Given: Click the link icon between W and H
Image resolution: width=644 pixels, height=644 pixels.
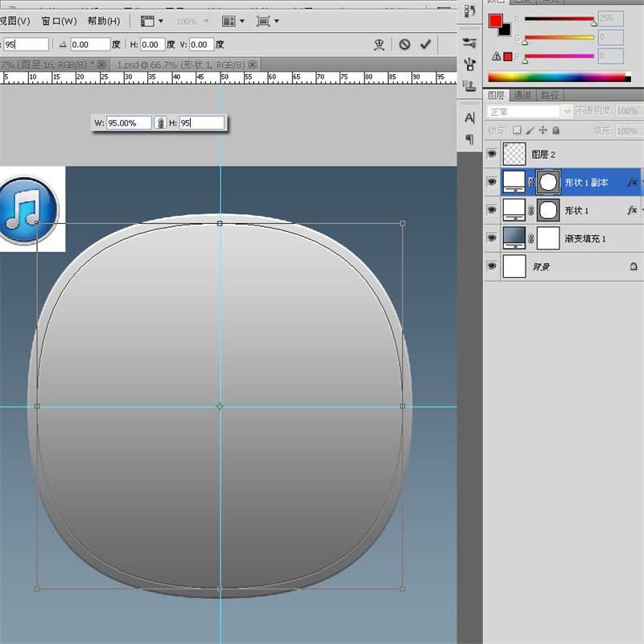Looking at the screenshot, I should (x=160, y=123).
